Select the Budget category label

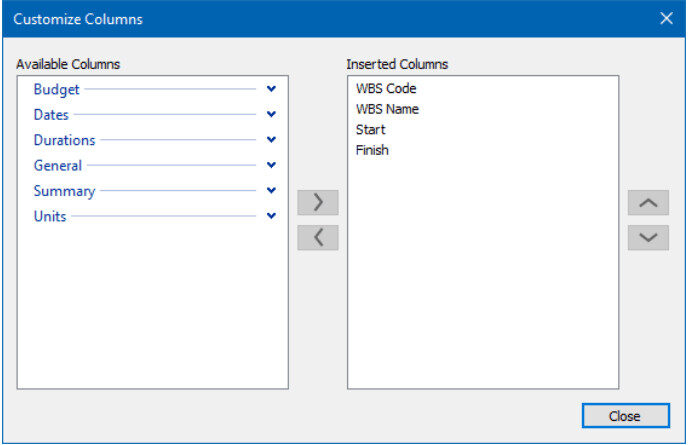(56, 90)
